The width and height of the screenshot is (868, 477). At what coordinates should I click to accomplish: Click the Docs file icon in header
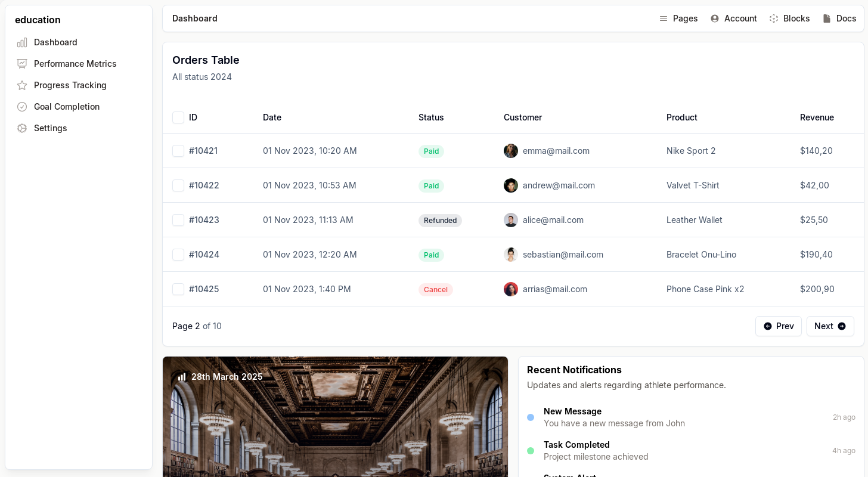click(827, 18)
